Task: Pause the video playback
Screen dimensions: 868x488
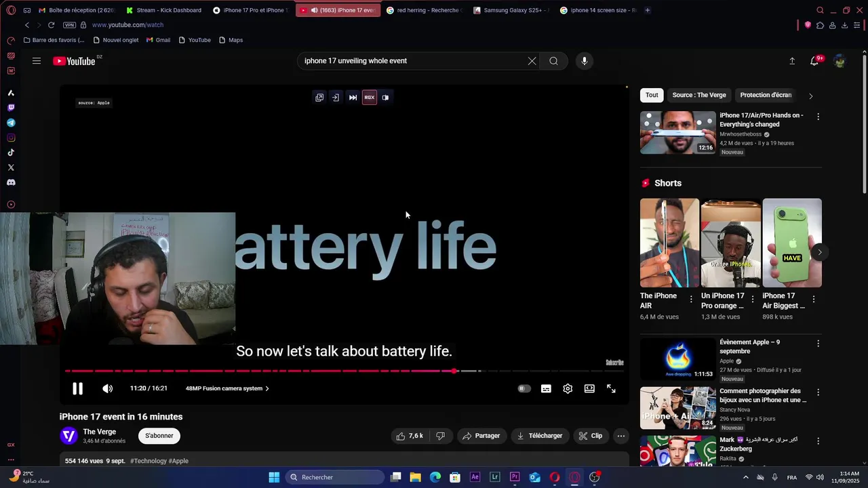Action: [77, 388]
